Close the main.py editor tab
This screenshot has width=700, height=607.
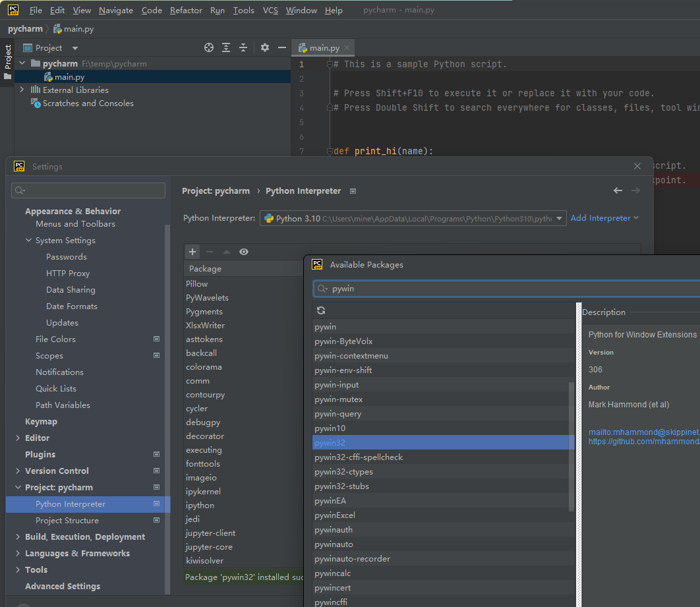[347, 47]
